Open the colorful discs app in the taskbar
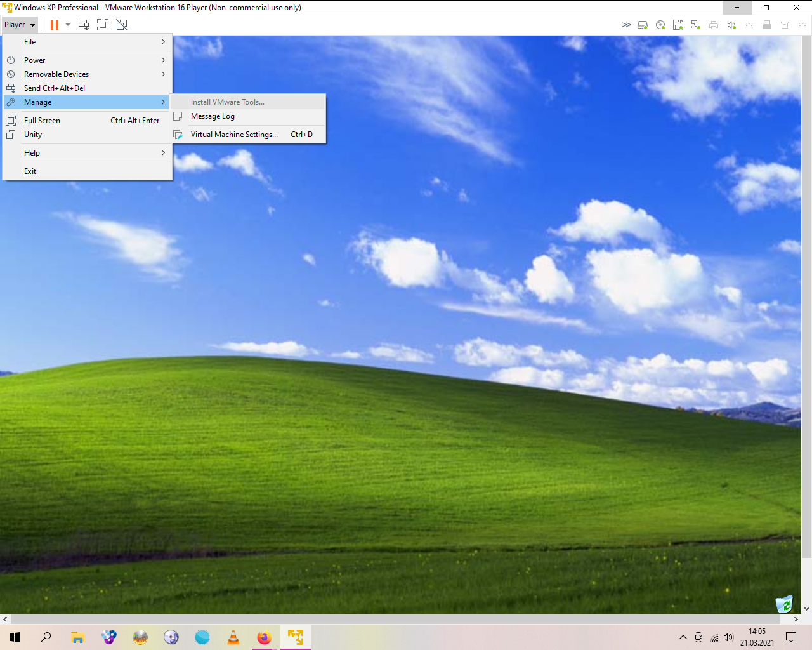 (x=109, y=637)
